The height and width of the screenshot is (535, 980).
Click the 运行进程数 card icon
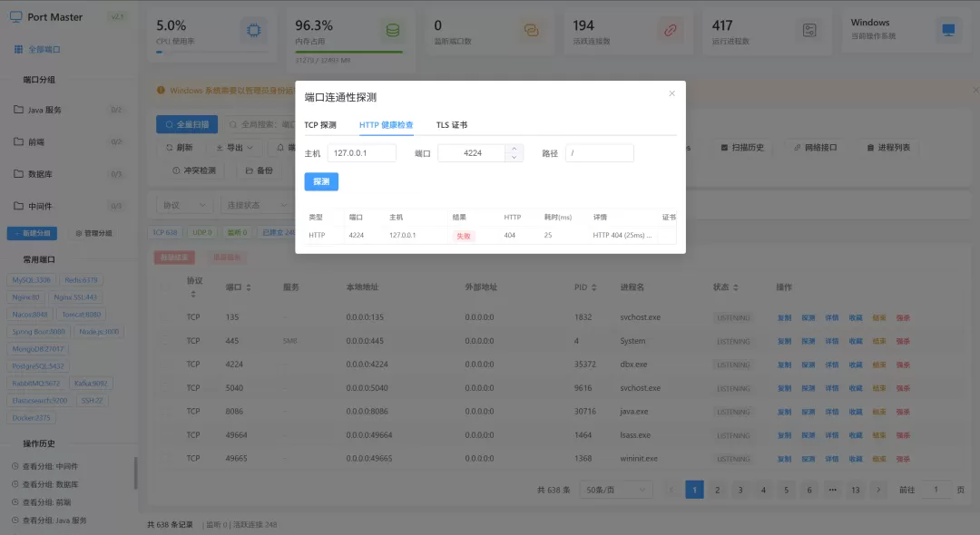(x=809, y=30)
